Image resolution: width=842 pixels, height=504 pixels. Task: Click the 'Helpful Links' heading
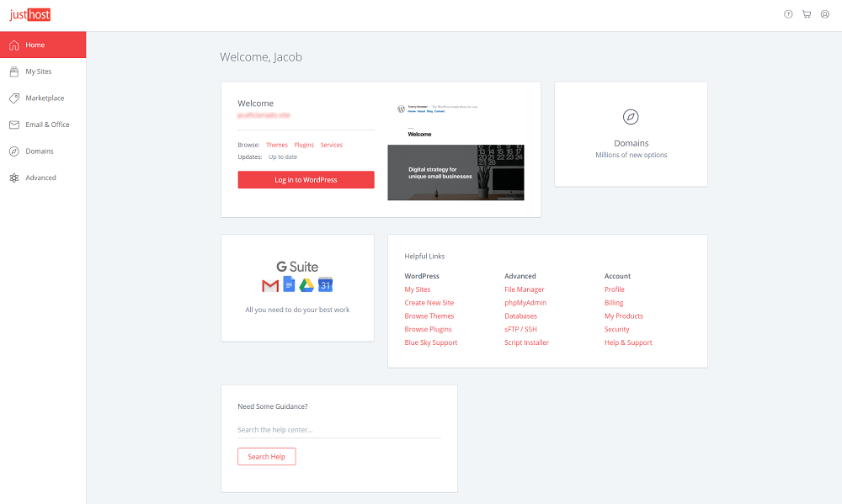[424, 257]
